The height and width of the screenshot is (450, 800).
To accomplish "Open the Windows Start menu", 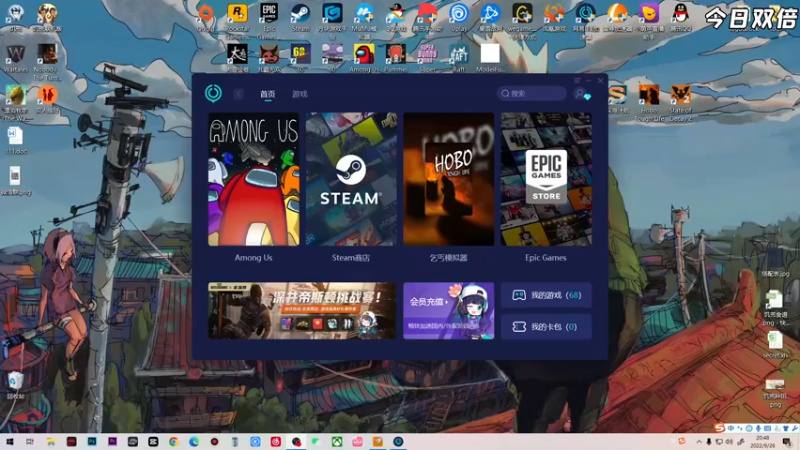I will (10, 442).
